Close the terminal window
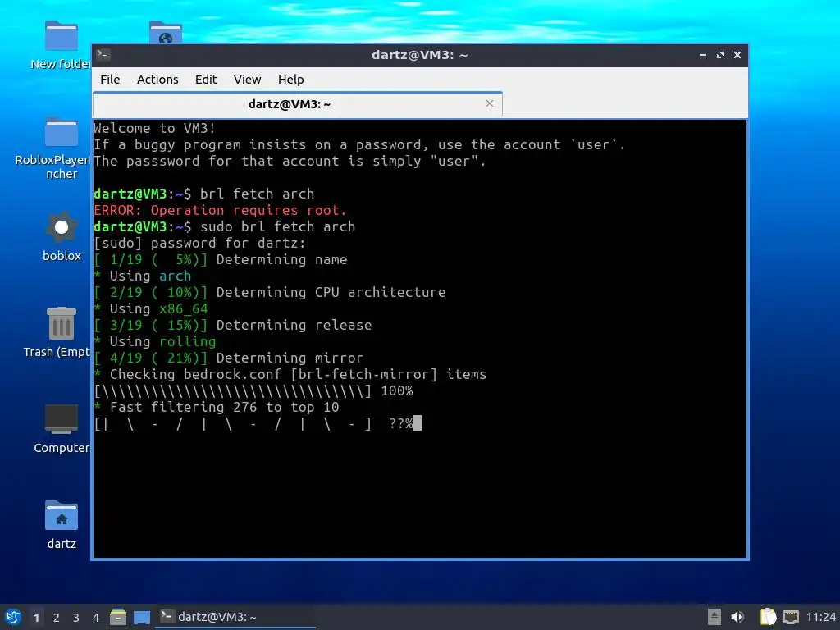Viewport: 840px width, 630px height. click(737, 55)
